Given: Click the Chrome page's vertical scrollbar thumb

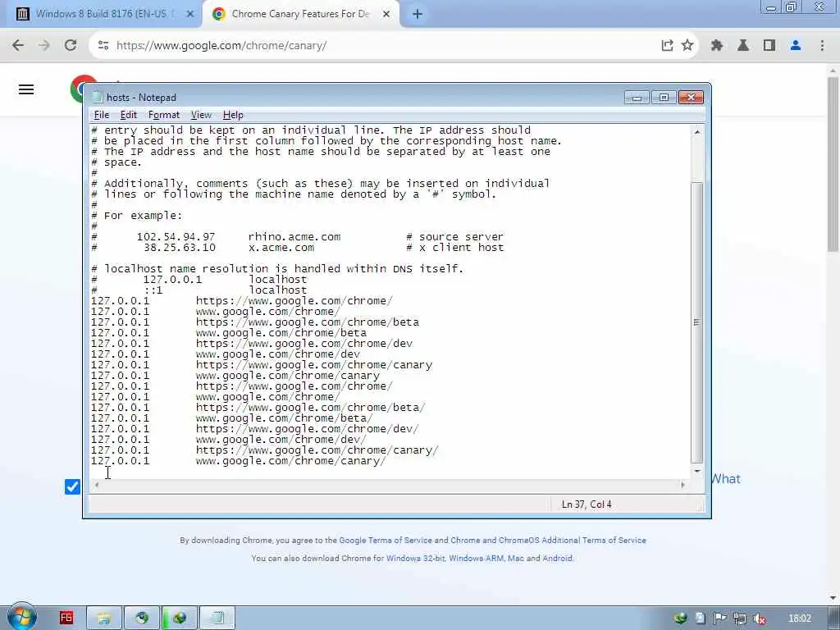Looking at the screenshot, I should [833, 166].
